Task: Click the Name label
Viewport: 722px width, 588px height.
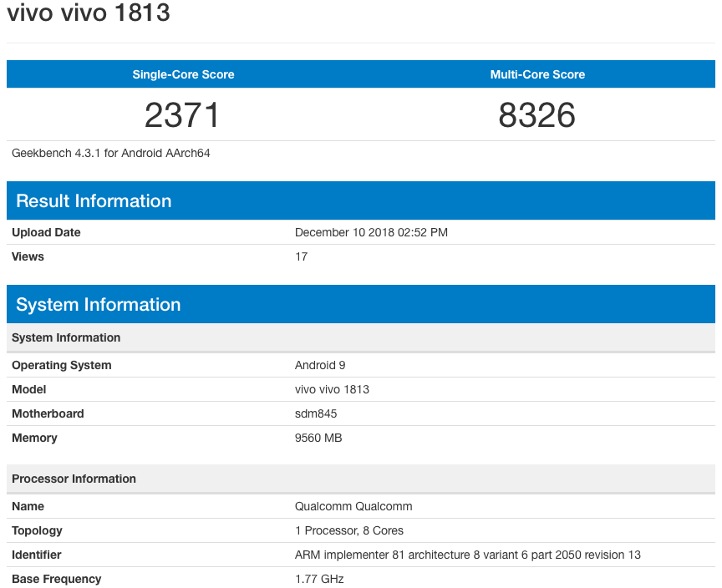Action: point(28,506)
